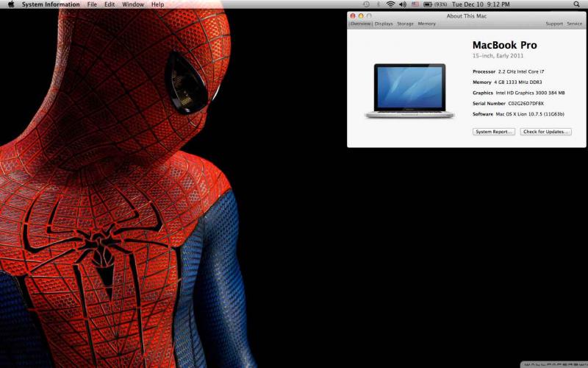Switch to the Memory tab
Screen dimensions: 588x368
tap(427, 24)
